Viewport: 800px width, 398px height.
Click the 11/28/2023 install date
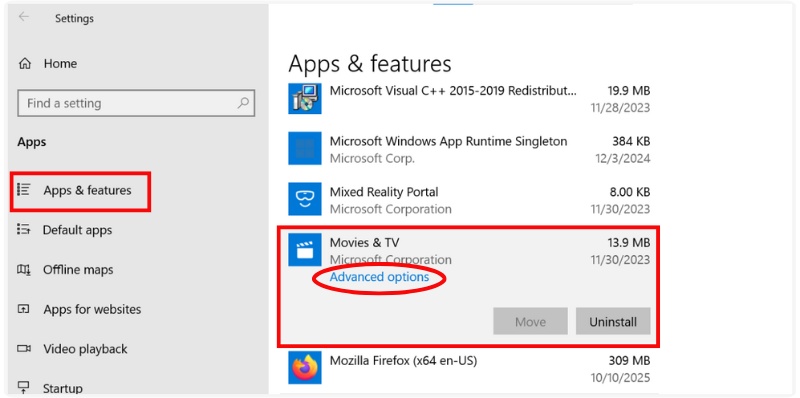(x=620, y=108)
